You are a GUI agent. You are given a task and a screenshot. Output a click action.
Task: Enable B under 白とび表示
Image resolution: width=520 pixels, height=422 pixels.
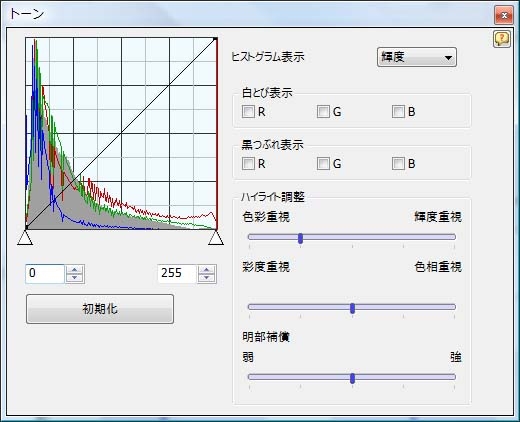[x=398, y=112]
